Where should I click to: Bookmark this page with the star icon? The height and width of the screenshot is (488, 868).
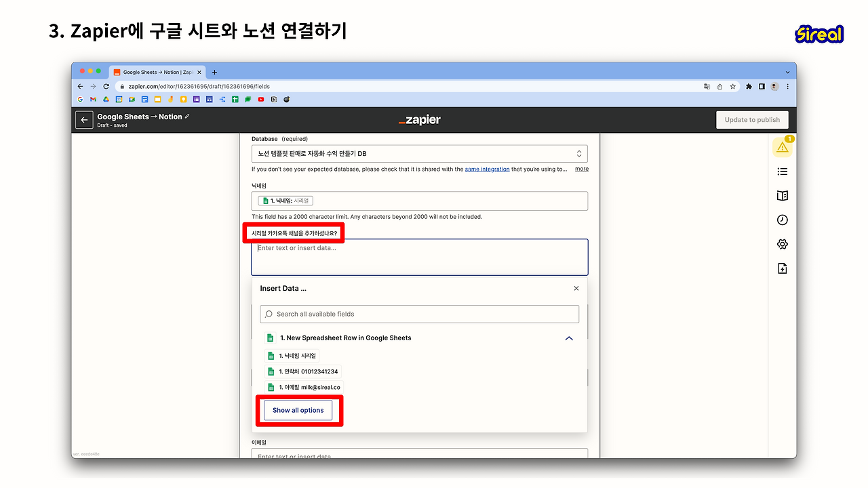point(732,87)
